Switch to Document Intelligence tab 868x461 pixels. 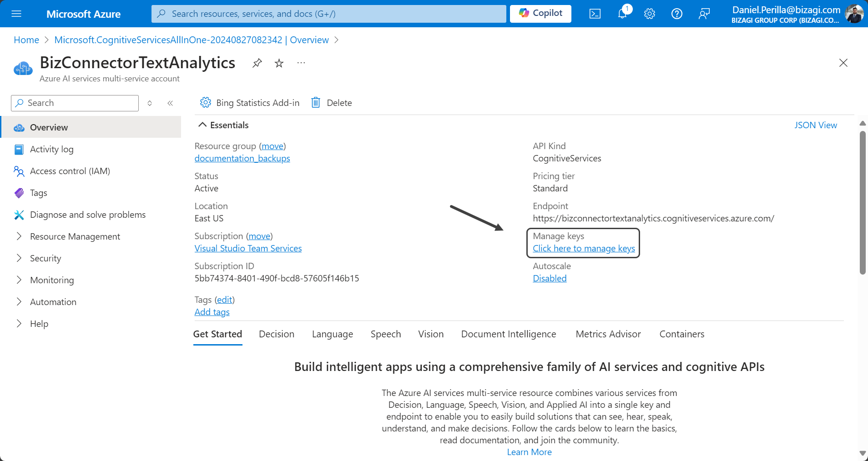(x=509, y=334)
